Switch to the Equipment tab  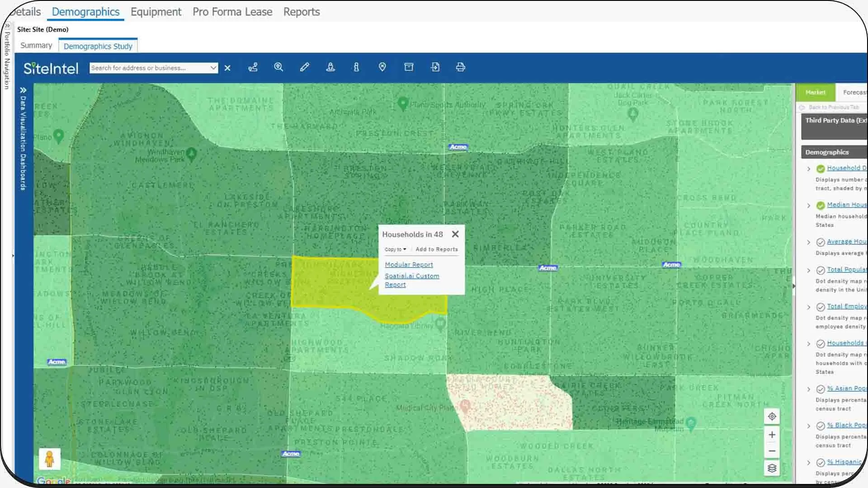[156, 12]
